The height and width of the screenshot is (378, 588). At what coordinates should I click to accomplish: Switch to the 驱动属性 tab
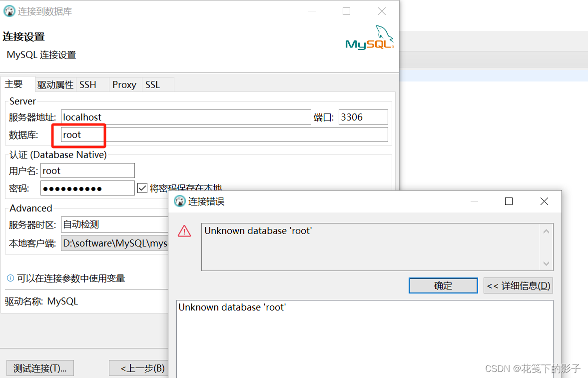(55, 85)
